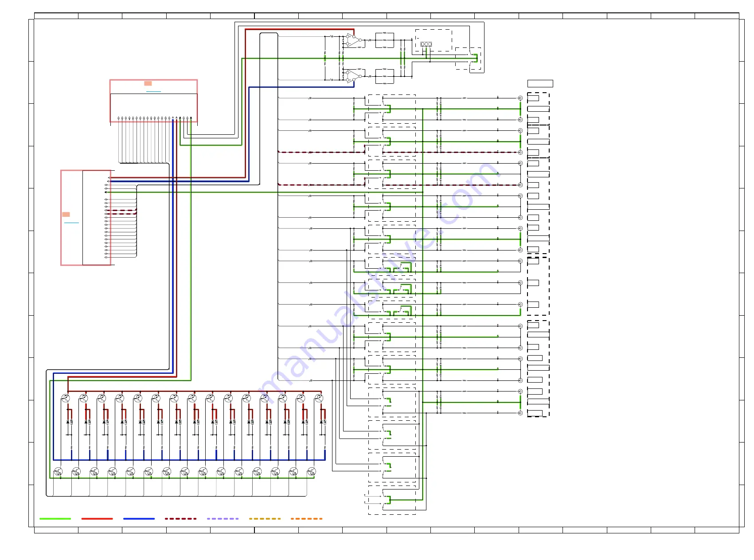The image size is (754, 560).
Task: Select the leftmost diode below upper transistors
Action: [68, 422]
